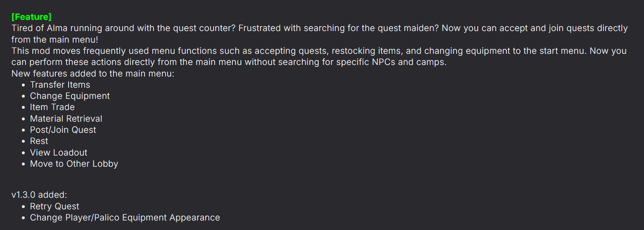Click the green [Feature] heading
Viewport: 644px width, 230px height.
(31, 17)
